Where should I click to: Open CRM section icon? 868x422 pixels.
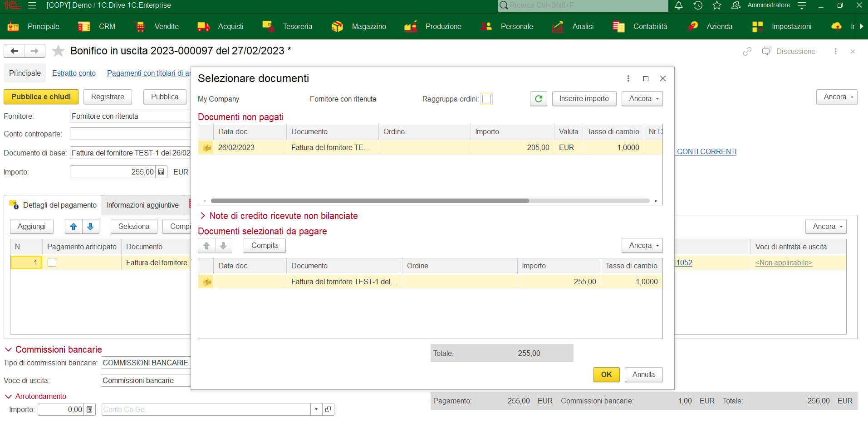84,26
